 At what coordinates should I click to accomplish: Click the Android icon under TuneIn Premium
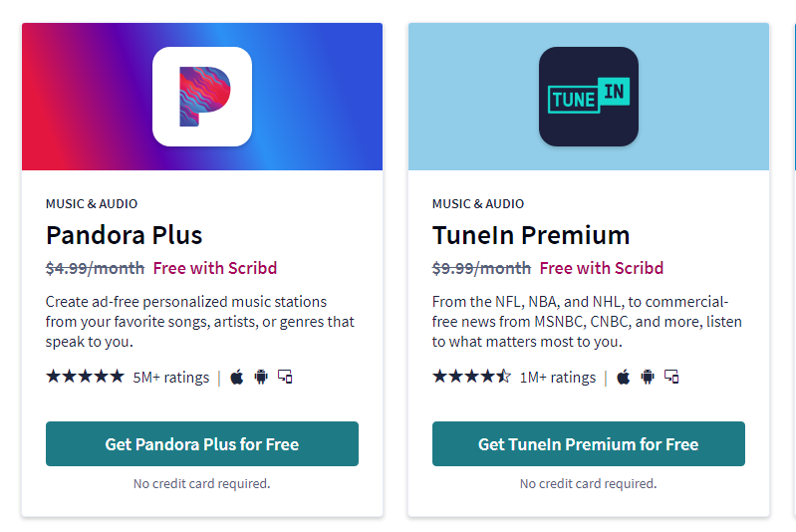coord(648,377)
